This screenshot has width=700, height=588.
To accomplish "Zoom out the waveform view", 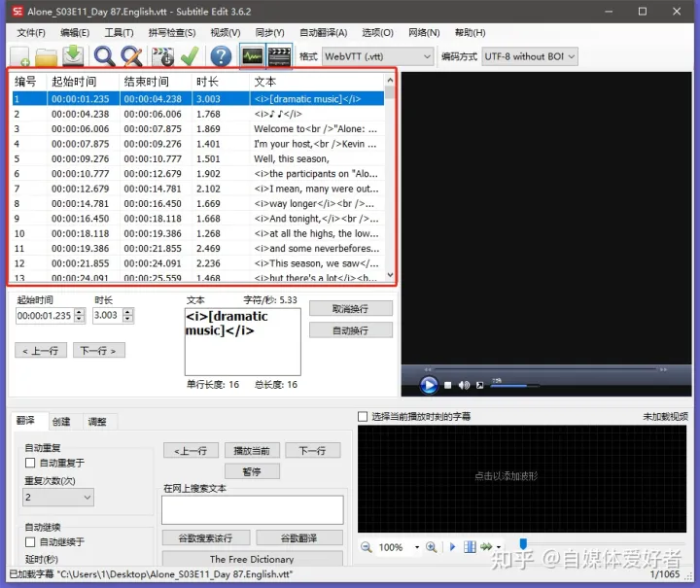I will pyautogui.click(x=367, y=547).
